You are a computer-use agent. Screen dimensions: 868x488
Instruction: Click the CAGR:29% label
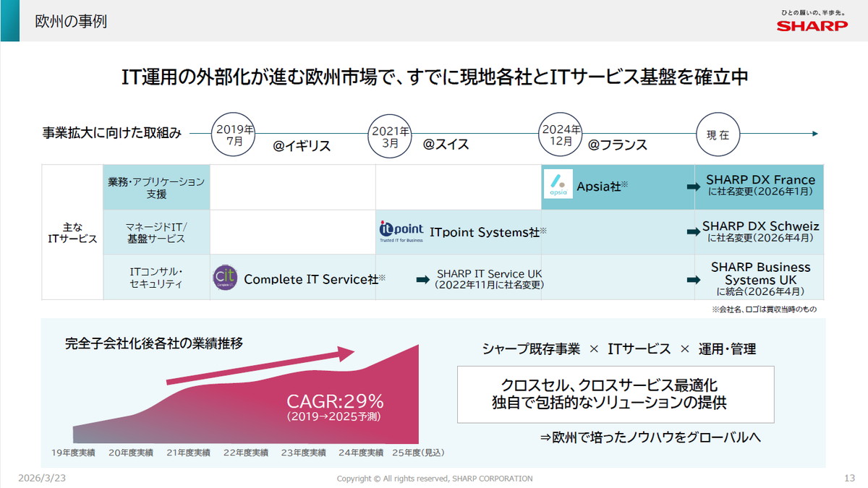pyautogui.click(x=335, y=401)
